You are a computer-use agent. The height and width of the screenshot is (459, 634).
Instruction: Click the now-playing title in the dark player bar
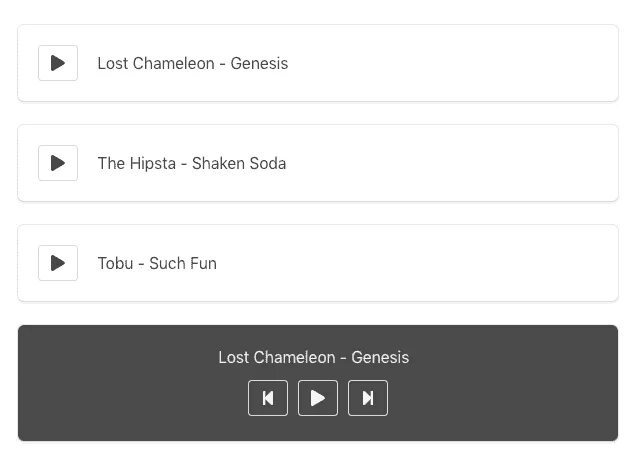coord(313,358)
